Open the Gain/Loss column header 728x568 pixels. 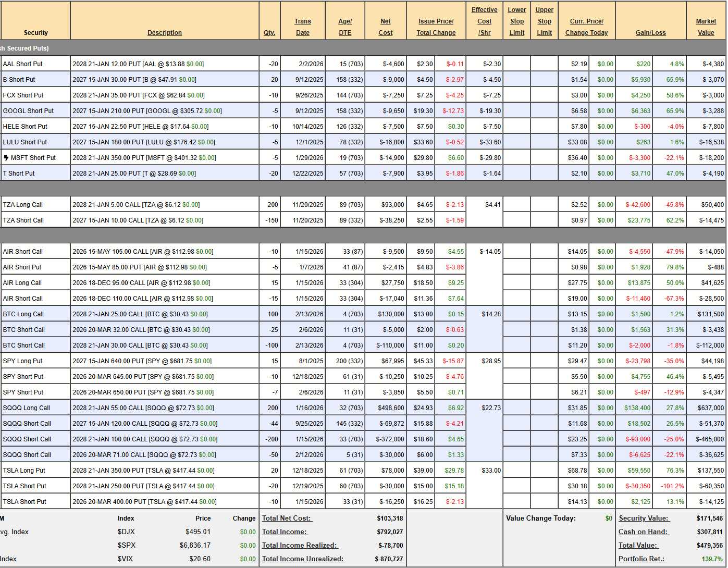650,33
